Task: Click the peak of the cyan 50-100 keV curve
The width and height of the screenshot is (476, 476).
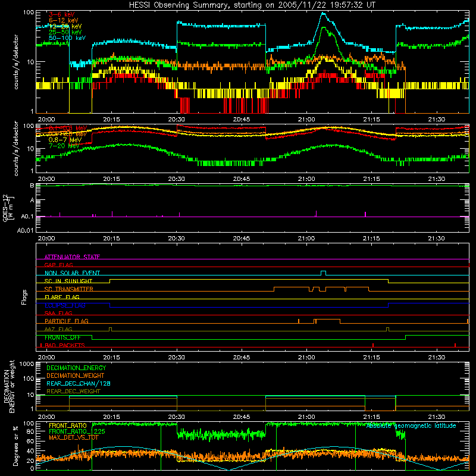Action: [x=323, y=13]
